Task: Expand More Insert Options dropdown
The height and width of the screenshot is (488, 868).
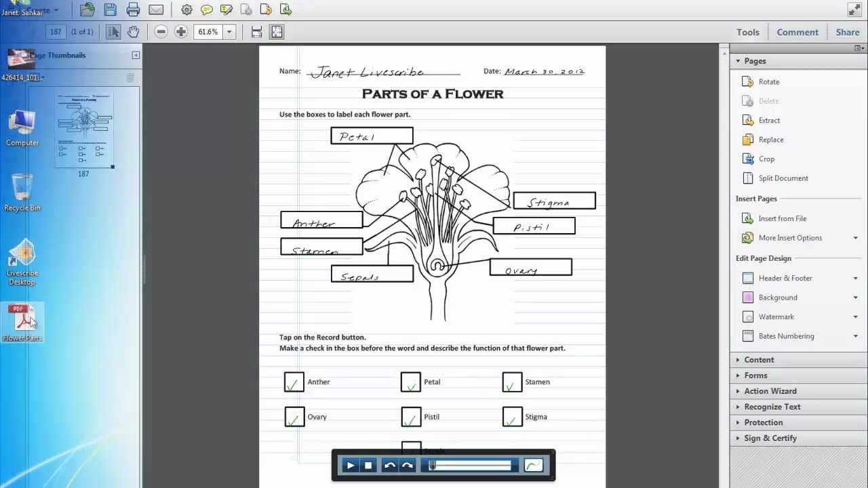Action: 855,238
